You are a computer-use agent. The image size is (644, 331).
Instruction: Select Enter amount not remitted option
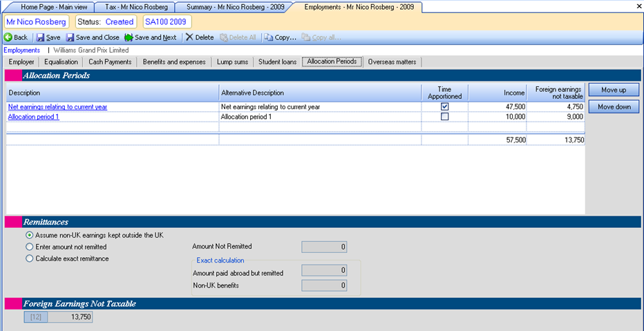(x=29, y=247)
